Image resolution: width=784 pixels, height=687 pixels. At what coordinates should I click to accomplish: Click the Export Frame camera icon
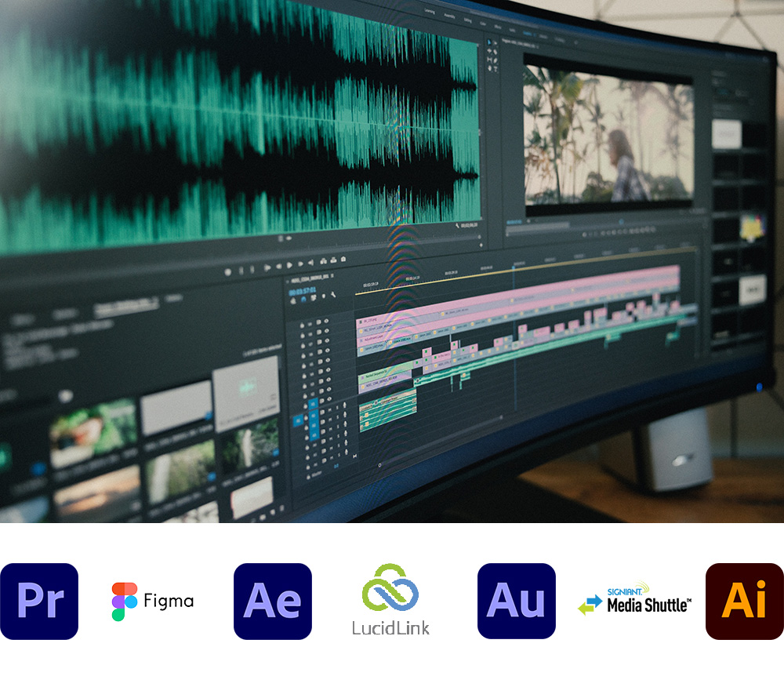343,259
